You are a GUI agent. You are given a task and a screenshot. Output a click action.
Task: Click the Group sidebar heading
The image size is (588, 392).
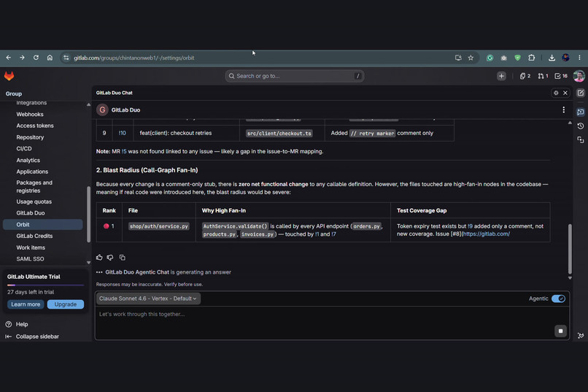click(x=14, y=93)
